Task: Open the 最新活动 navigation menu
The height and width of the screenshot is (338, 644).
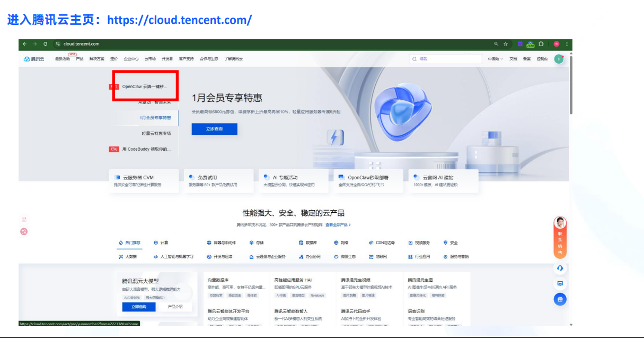Action: click(x=63, y=59)
